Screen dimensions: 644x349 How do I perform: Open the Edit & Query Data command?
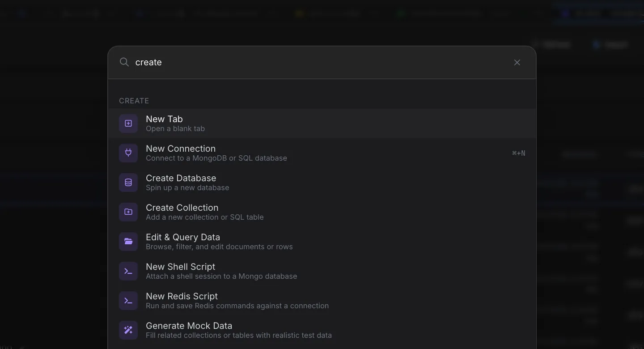(322, 242)
